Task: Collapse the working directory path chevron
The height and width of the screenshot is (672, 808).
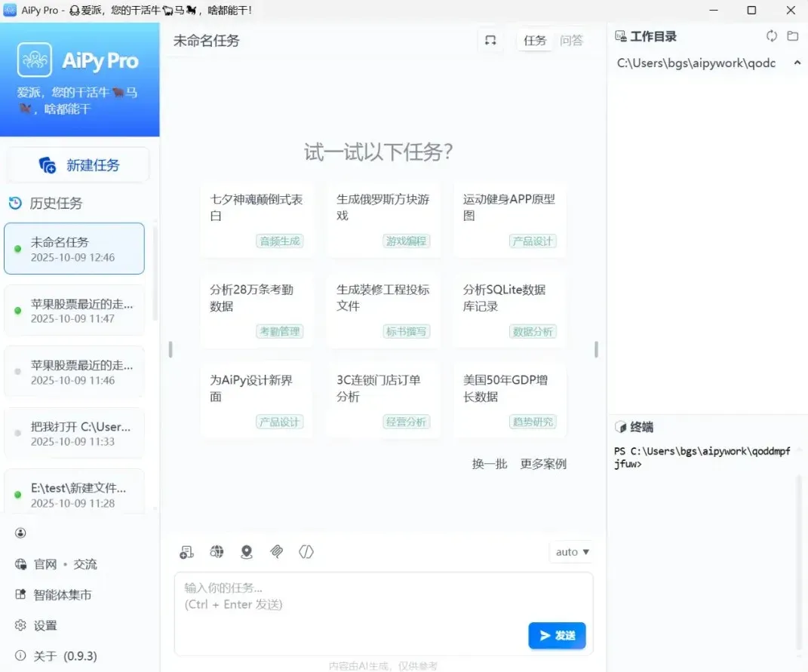Action: tap(797, 63)
